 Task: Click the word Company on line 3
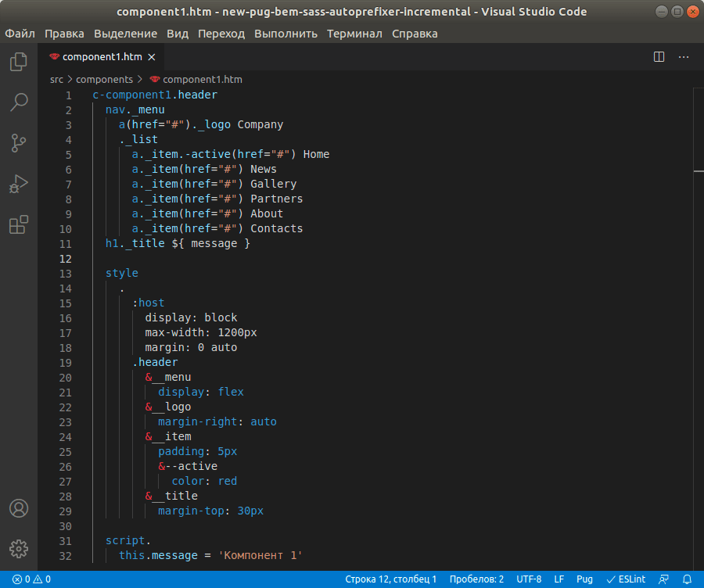[x=260, y=125]
